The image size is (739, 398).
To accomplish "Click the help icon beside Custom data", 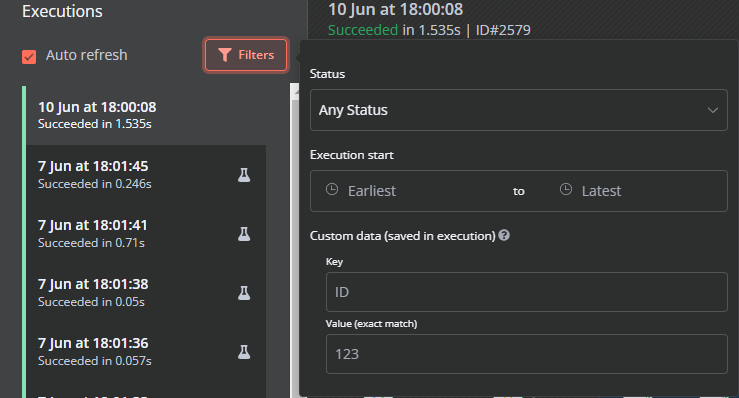I will pyautogui.click(x=504, y=235).
